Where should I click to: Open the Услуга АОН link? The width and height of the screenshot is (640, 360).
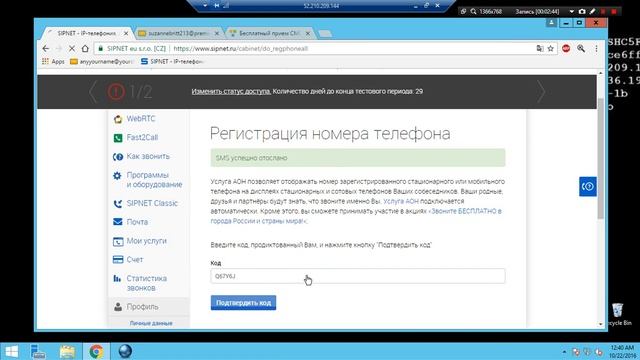pyautogui.click(x=401, y=201)
